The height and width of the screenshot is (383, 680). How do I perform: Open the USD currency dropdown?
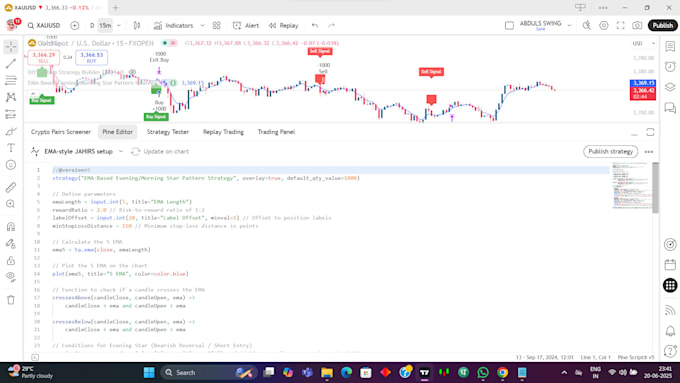(x=644, y=43)
